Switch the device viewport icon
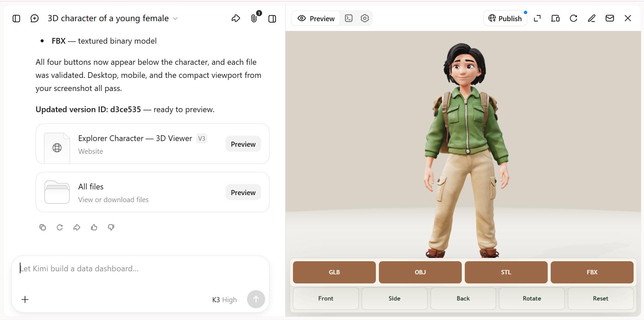 point(555,18)
